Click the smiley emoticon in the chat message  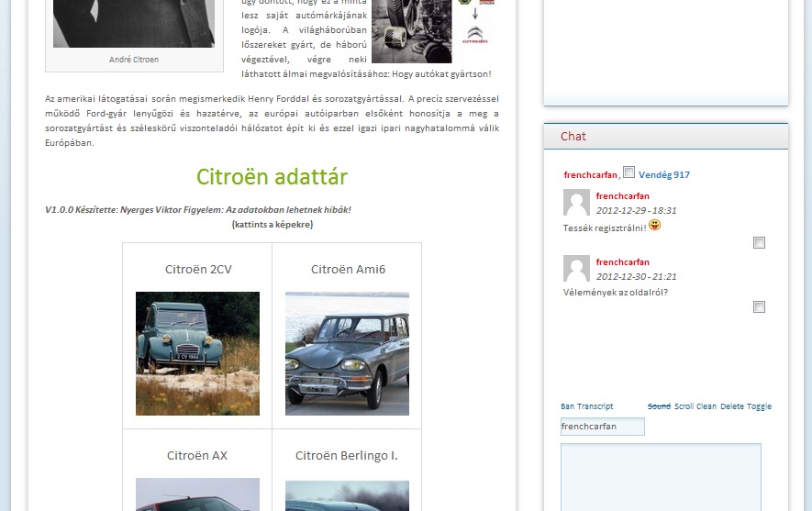[654, 226]
